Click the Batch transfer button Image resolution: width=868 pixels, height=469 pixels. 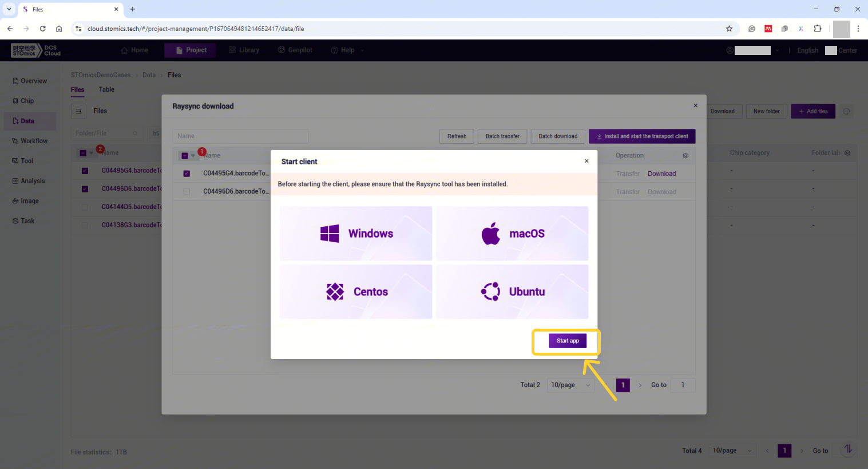[502, 136]
